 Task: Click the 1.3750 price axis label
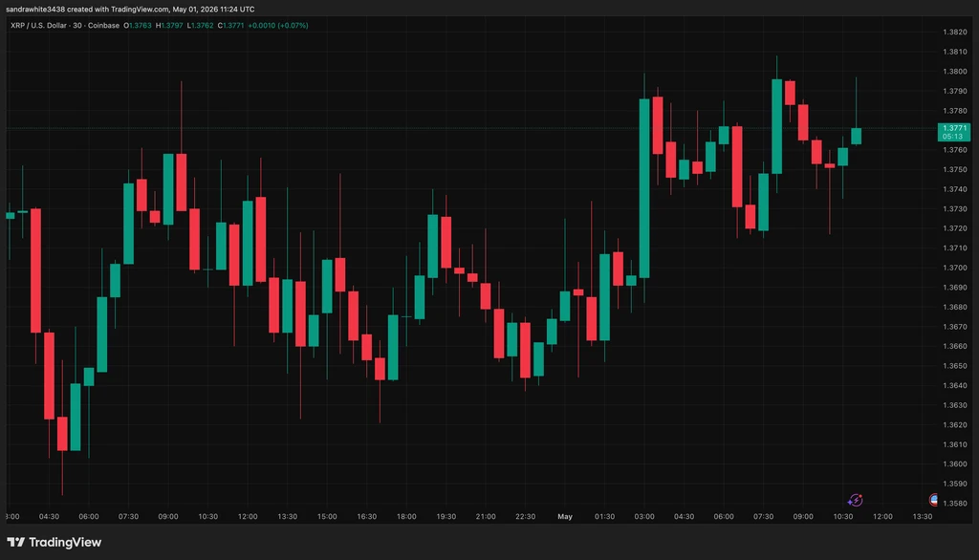(955, 169)
